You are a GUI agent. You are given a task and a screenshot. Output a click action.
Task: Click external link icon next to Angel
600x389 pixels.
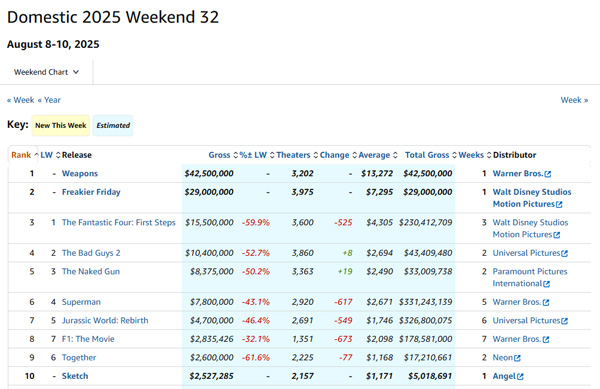(x=520, y=376)
